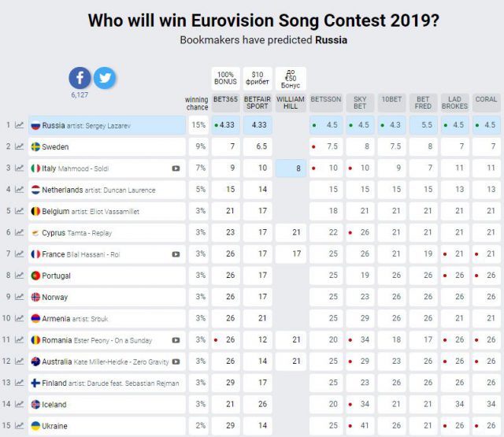Click the BETFAIR SPORT column header
Image resolution: width=504 pixels, height=437 pixels.
pos(258,102)
